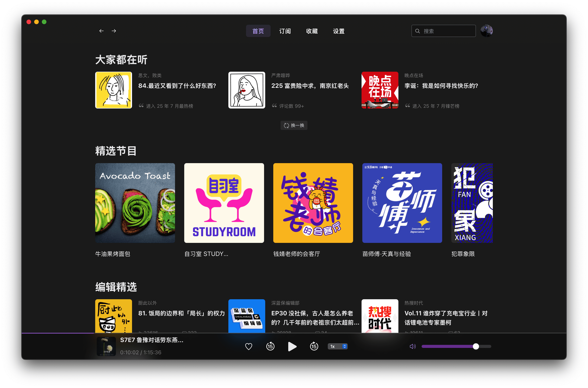Switch to the 收藏 tab

coord(312,31)
